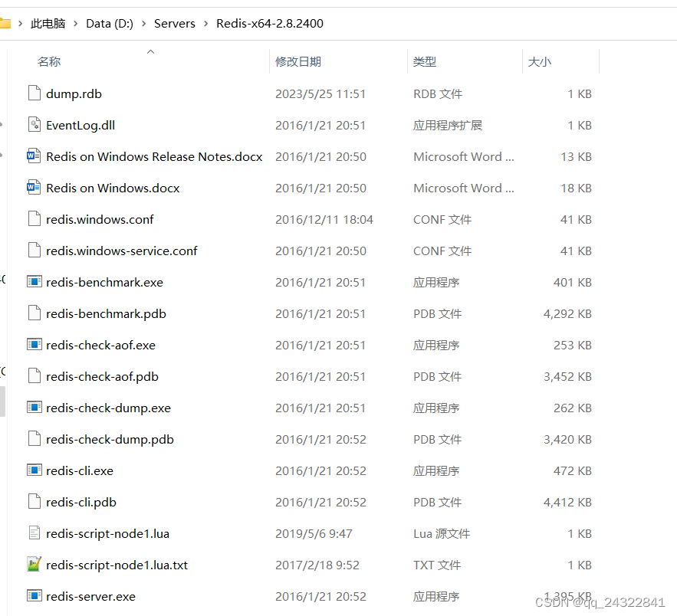
Task: Click the redis-check-aof.exe application icon
Action: tap(34, 345)
